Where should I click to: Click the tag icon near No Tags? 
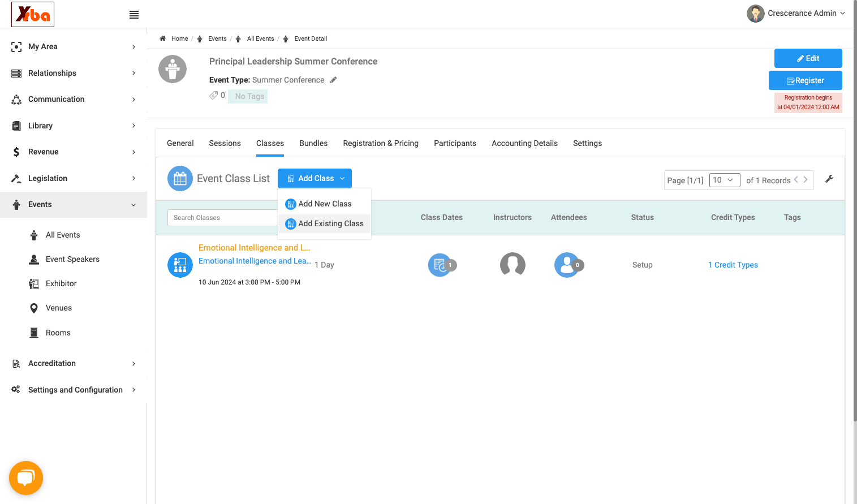tap(213, 95)
